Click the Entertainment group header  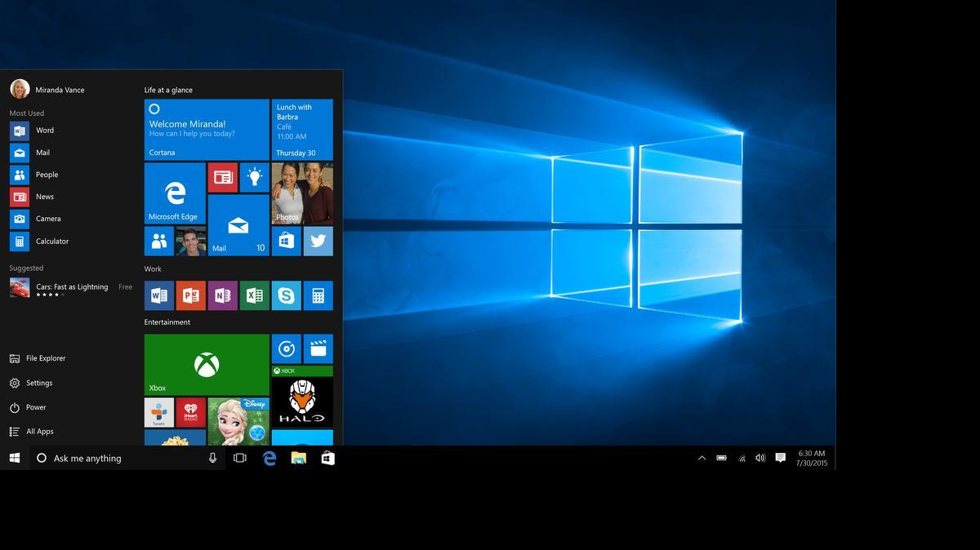pos(167,322)
